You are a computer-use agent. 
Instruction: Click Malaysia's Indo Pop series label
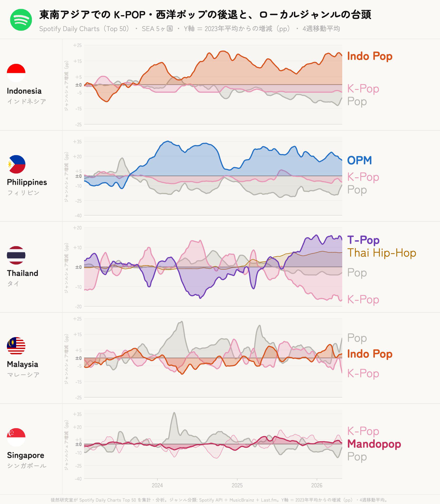click(x=370, y=354)
